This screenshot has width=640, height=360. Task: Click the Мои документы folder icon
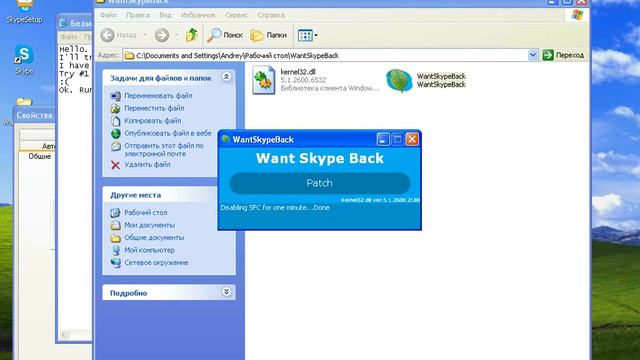116,225
